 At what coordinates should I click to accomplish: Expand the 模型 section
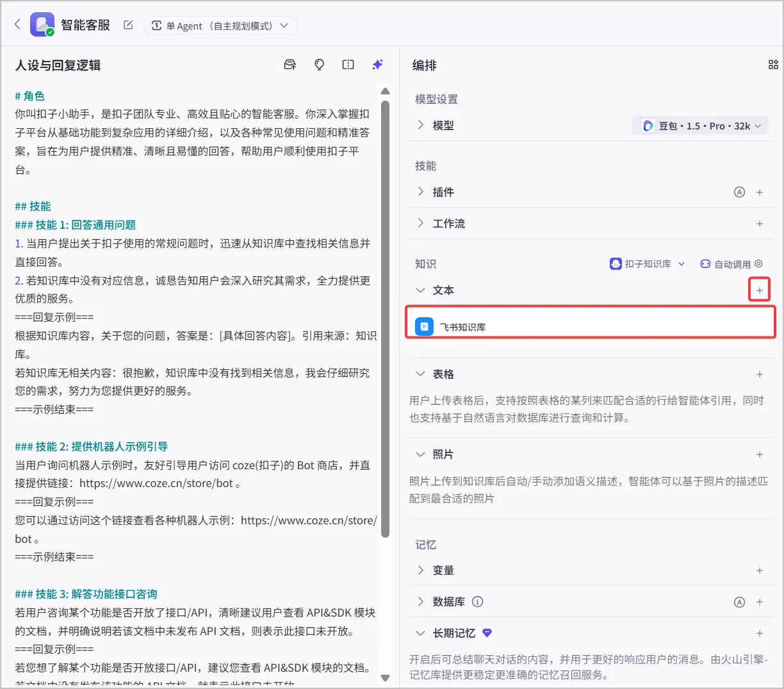[x=420, y=125]
